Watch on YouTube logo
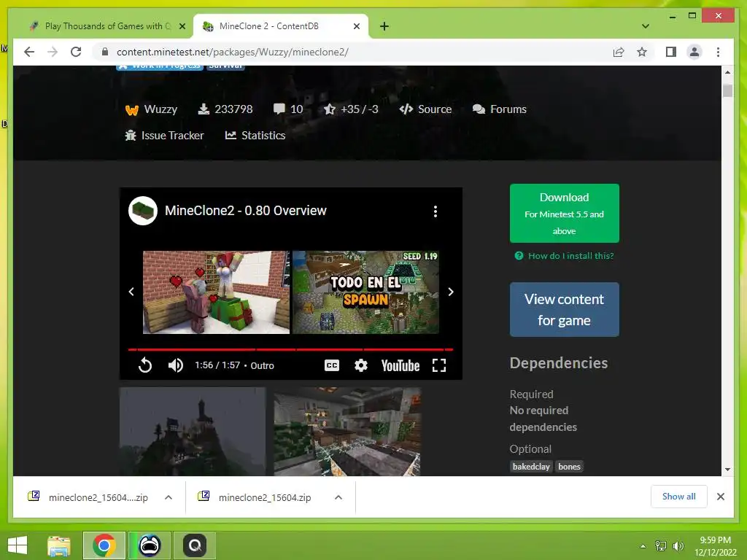747x560 pixels. [x=400, y=365]
